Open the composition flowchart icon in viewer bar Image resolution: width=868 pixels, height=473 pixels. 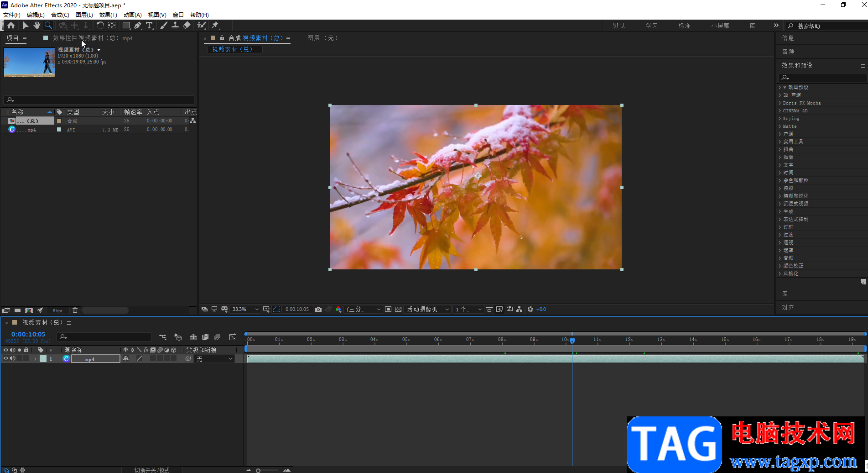(520, 310)
